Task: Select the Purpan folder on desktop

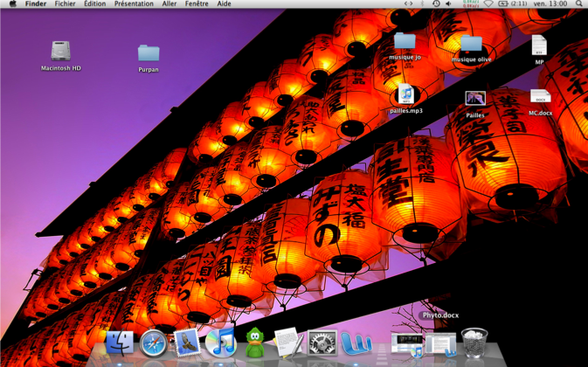Action: click(x=149, y=53)
